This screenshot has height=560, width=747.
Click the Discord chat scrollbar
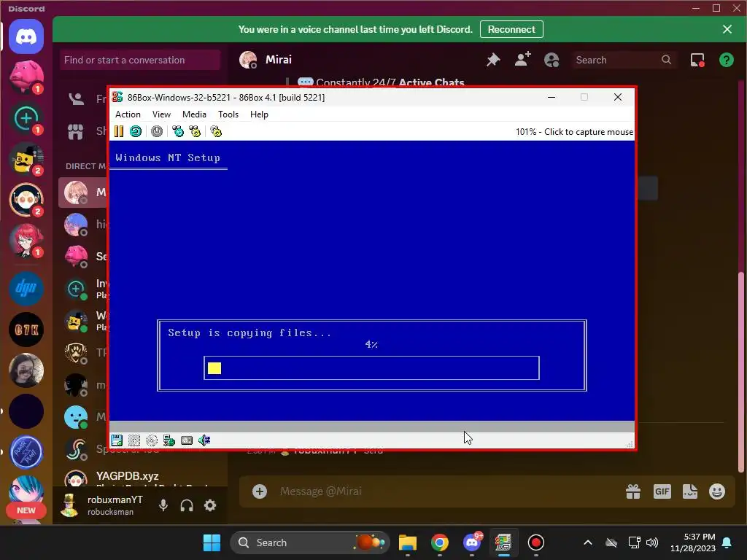click(740, 371)
